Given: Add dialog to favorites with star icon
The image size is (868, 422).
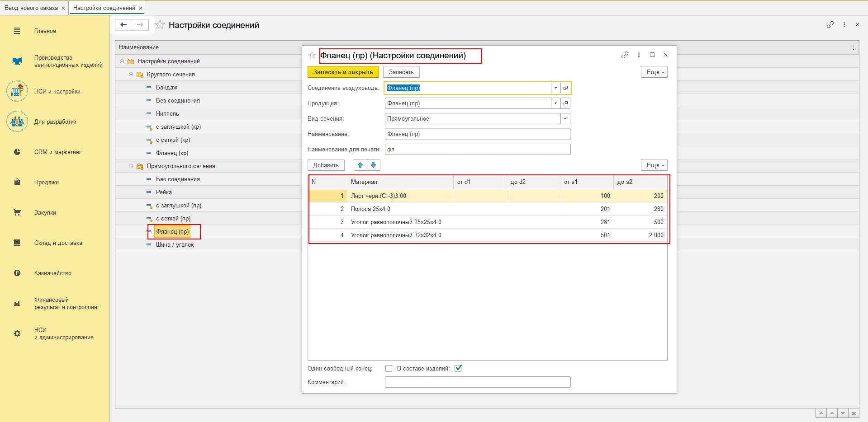Looking at the screenshot, I should coord(312,55).
